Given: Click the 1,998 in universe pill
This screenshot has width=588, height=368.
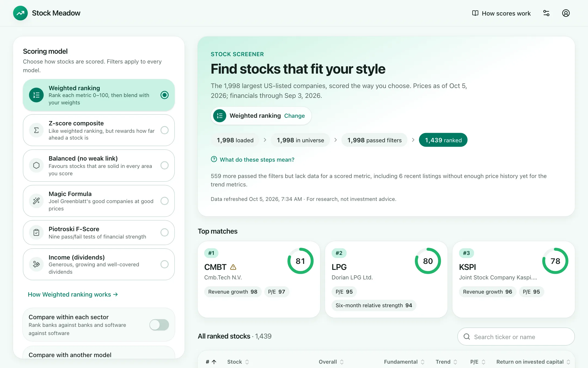Looking at the screenshot, I should [300, 140].
